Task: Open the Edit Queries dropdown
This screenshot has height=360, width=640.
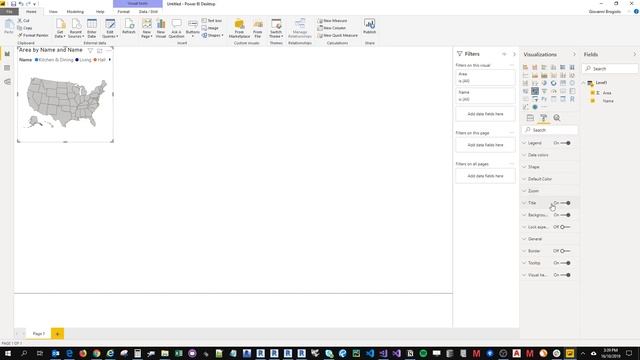Action: point(110,28)
